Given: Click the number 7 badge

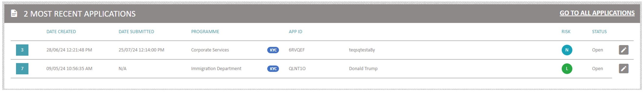Looking at the screenshot, I should (x=22, y=69).
